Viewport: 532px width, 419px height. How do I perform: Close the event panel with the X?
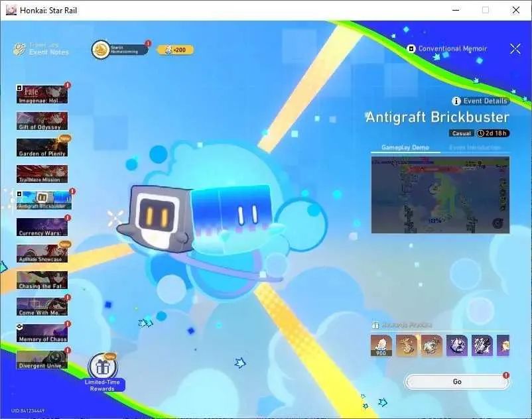click(515, 49)
